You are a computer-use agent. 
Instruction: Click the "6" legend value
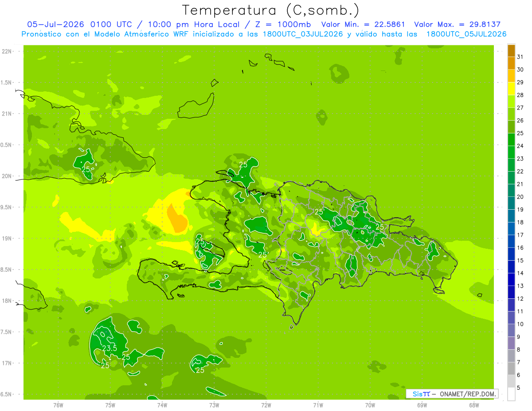[x=519, y=375]
